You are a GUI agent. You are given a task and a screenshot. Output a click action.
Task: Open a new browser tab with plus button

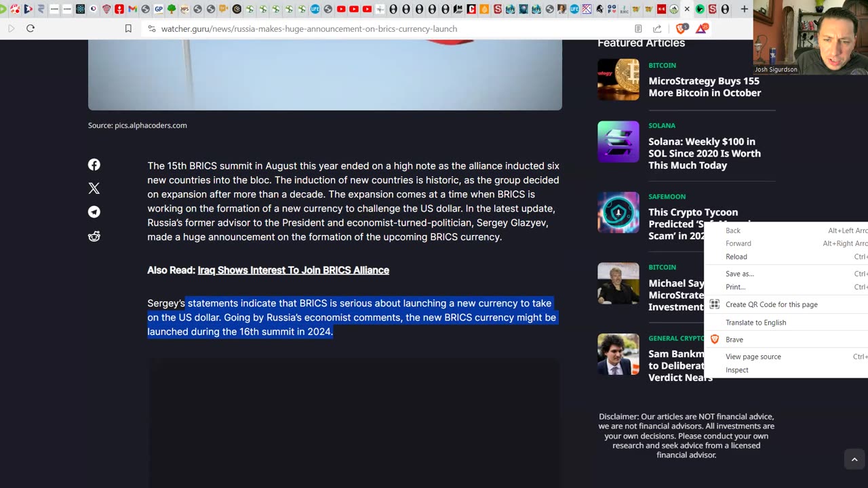tap(744, 9)
